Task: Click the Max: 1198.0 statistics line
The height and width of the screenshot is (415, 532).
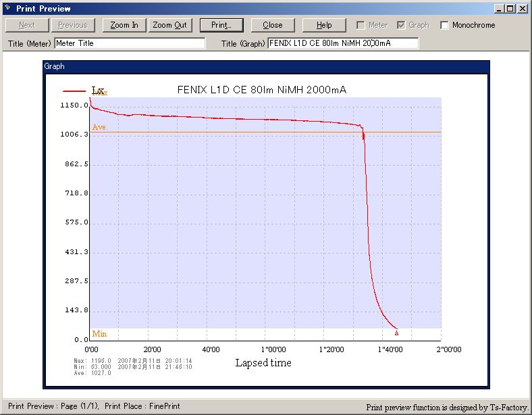Action: coord(133,361)
